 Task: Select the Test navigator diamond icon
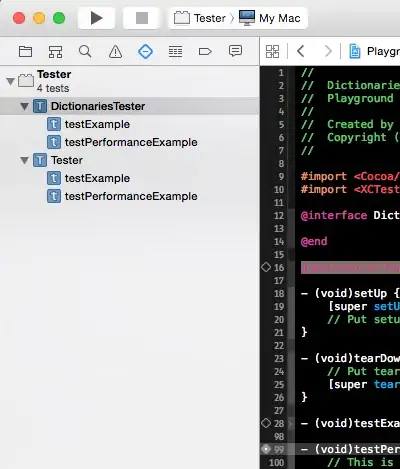pos(145,51)
